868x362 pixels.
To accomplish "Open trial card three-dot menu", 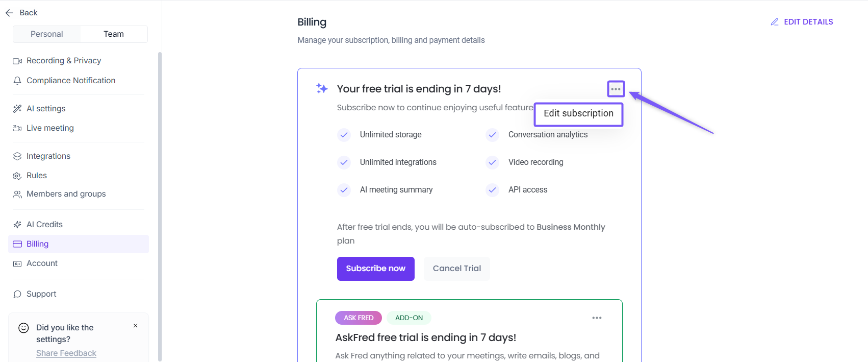I will [616, 89].
